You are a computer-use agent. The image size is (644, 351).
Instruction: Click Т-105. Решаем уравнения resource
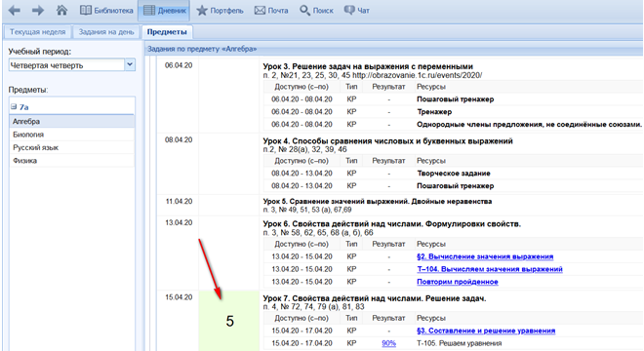pos(460,343)
